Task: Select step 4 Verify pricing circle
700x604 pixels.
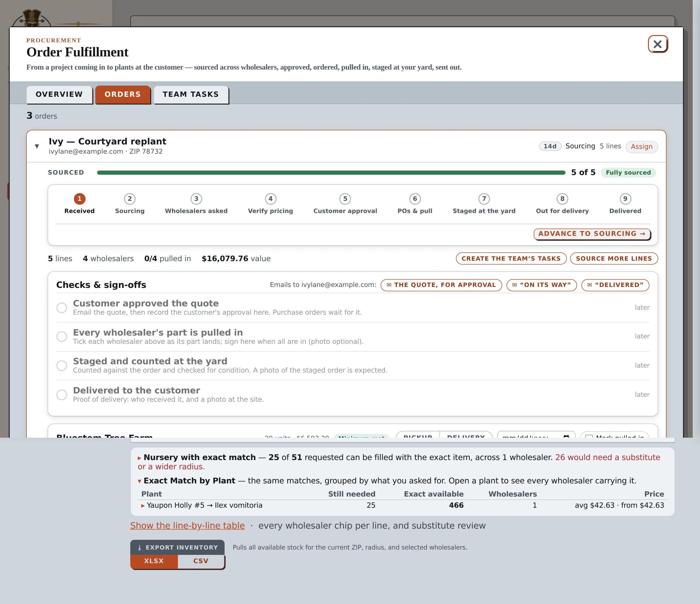Action: [x=271, y=199]
